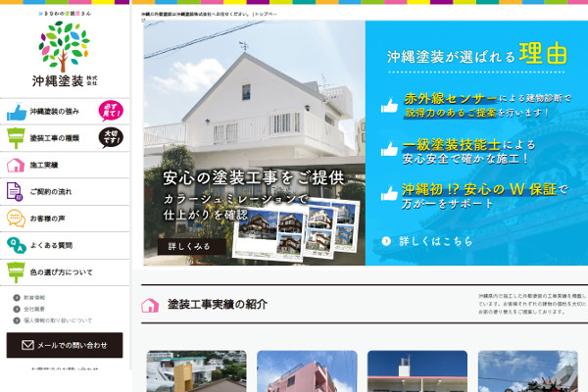The height and width of the screenshot is (392, 588).
Task: Click the thumbs-up icon beside 一級塗装技能士
Action: [389, 149]
